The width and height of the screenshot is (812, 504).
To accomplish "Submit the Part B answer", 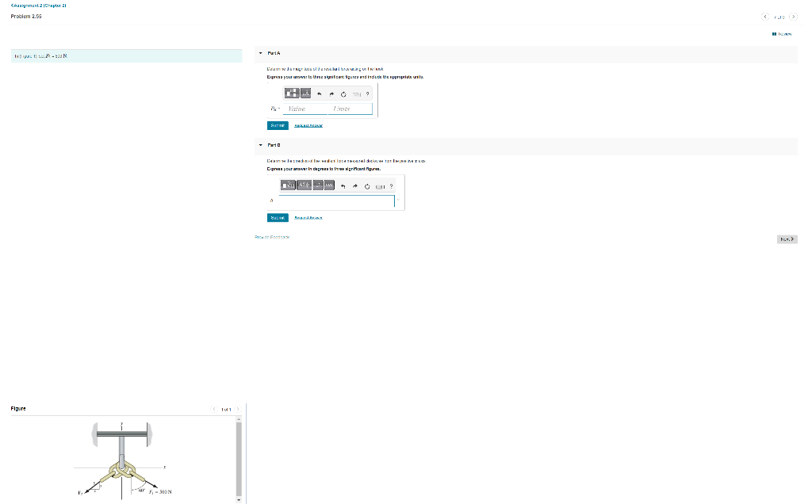I will (278, 218).
